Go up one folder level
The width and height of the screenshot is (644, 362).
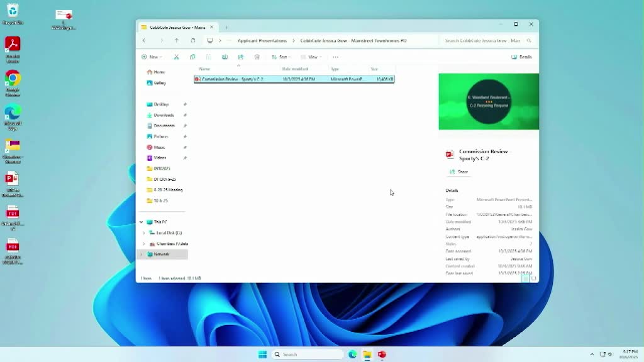coord(177,41)
